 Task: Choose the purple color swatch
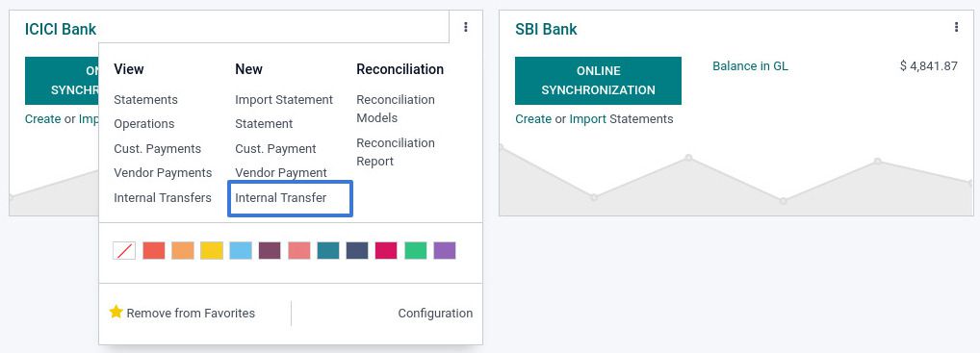[445, 250]
